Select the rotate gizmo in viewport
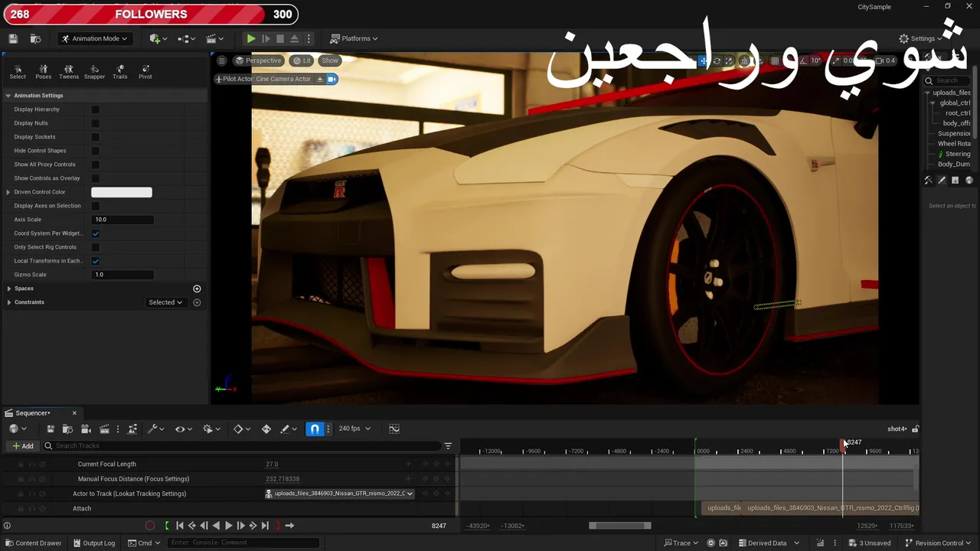 [717, 60]
